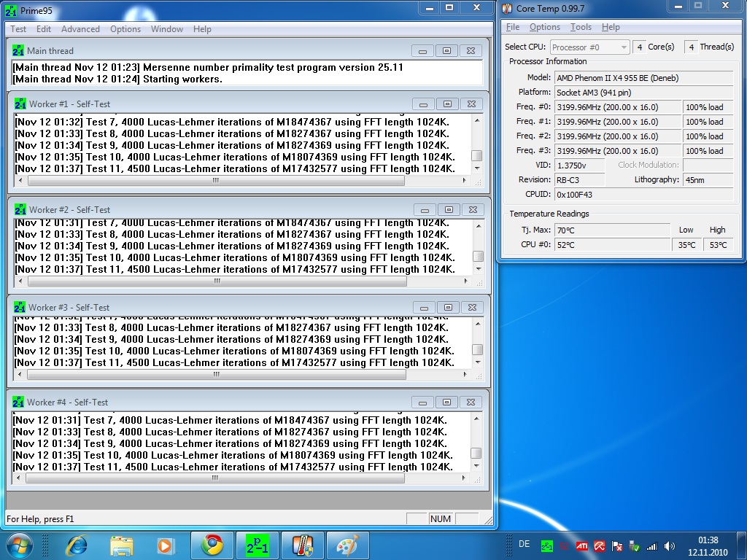
Task: Click the Core Temp title bar icon
Action: click(508, 9)
